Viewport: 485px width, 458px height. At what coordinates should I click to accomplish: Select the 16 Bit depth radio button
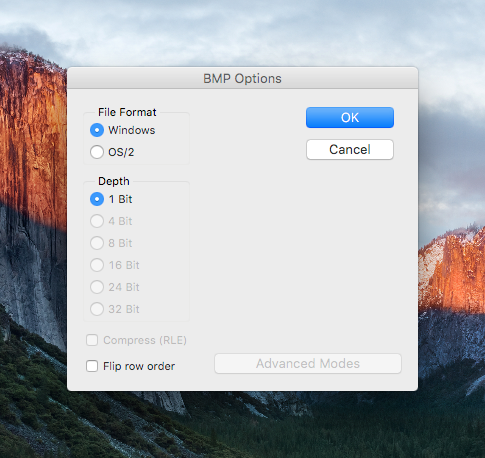click(97, 265)
